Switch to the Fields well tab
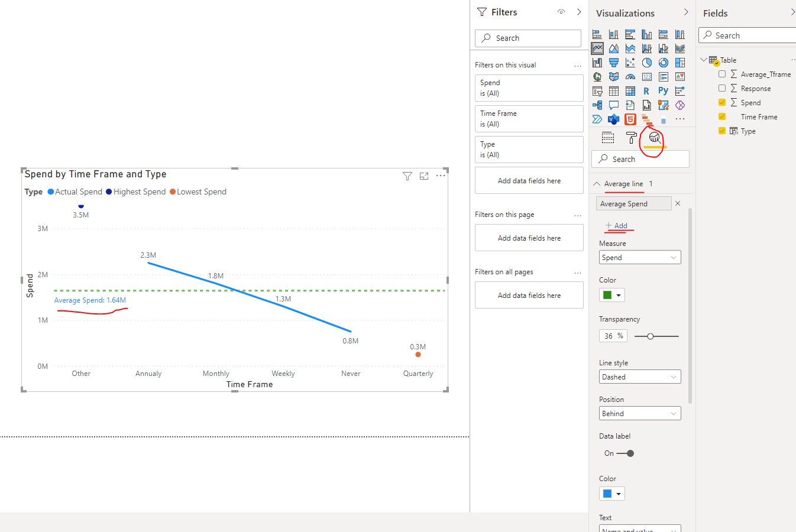 click(608, 138)
